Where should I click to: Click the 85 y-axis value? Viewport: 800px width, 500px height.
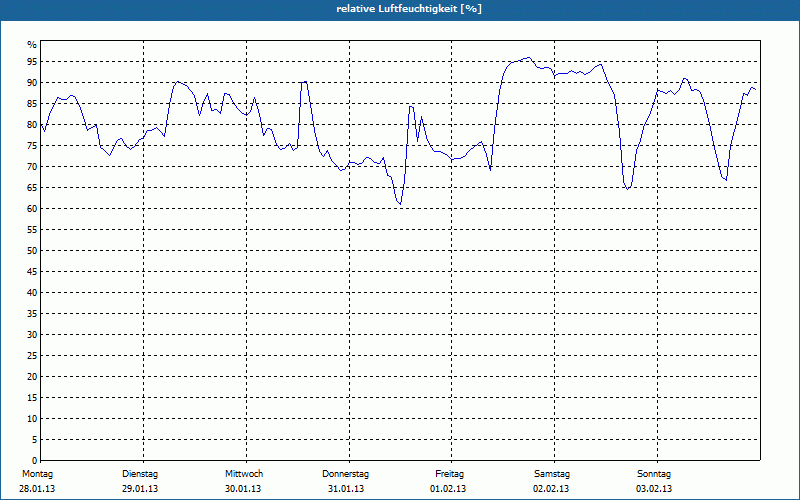click(x=32, y=104)
